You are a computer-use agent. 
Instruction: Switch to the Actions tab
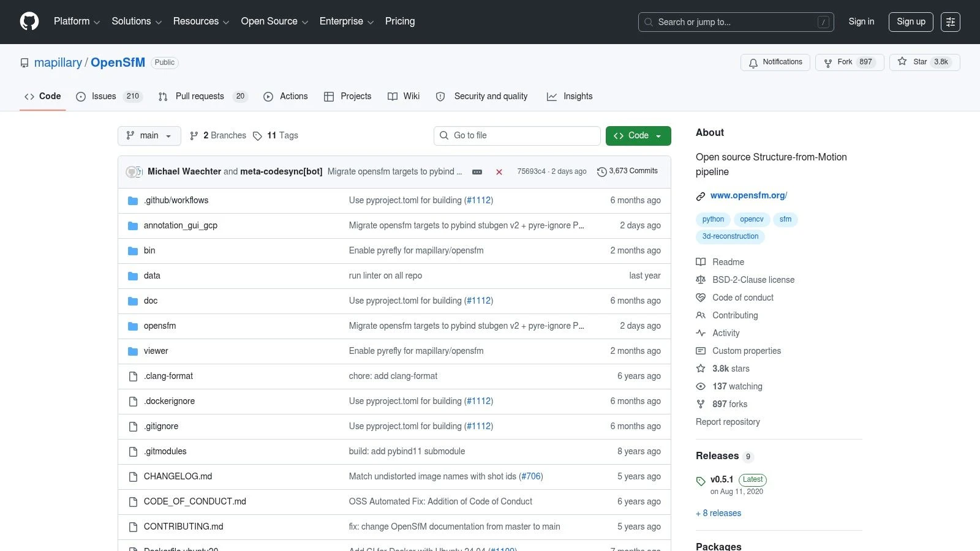(285, 96)
